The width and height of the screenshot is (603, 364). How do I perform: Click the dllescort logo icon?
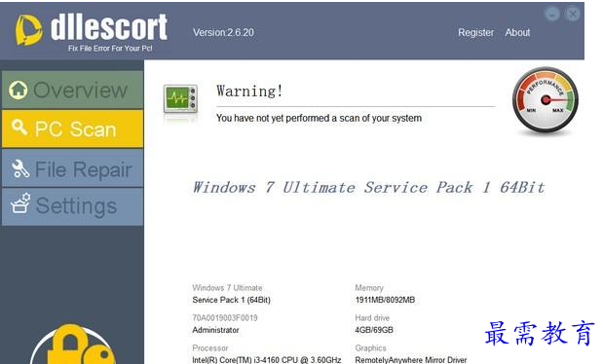28,30
